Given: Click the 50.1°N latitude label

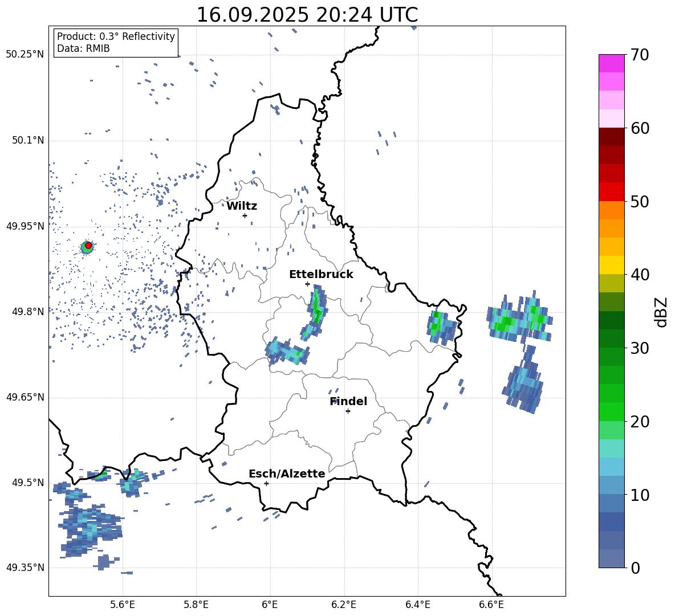Looking at the screenshot, I should pyautogui.click(x=28, y=140).
